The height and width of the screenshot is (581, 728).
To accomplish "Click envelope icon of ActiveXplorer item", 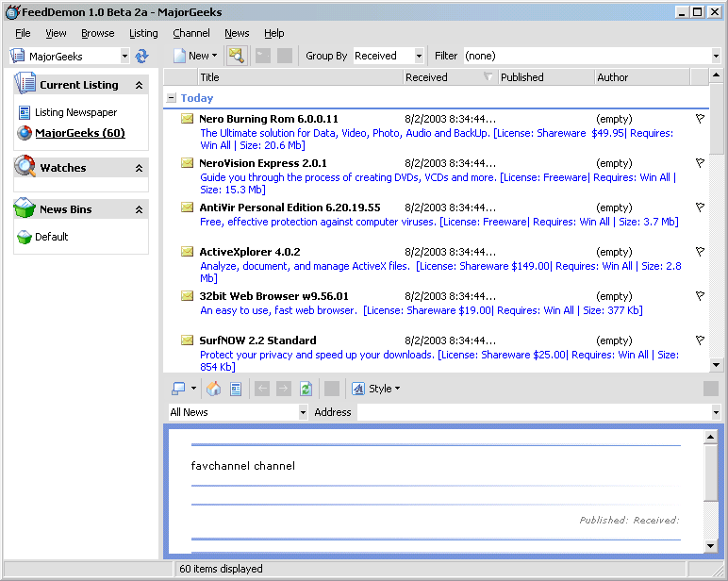I will coord(187,252).
